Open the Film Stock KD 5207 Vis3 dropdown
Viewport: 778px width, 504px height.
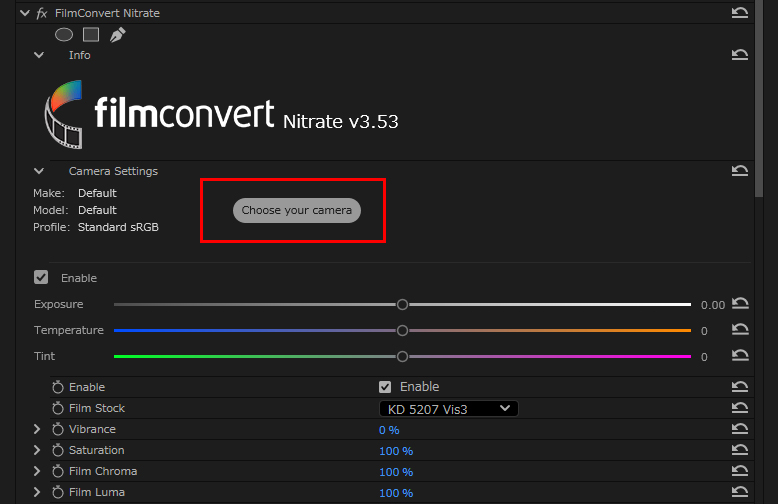click(449, 409)
